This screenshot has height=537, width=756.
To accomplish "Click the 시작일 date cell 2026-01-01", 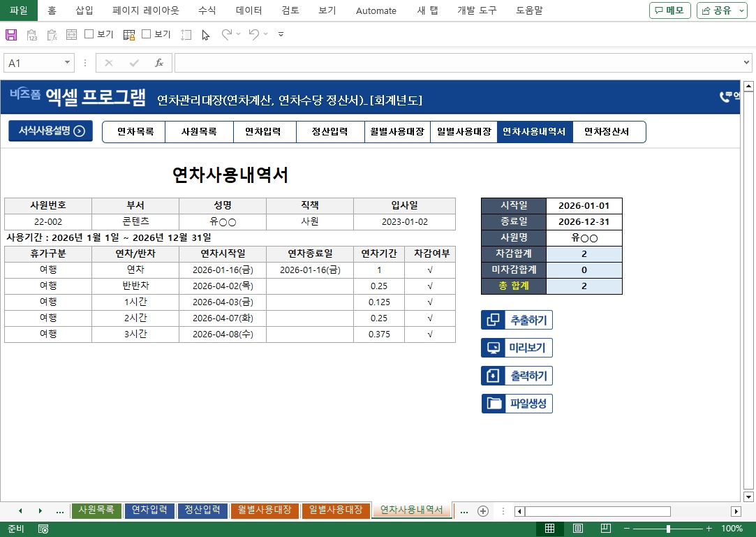I will (x=584, y=206).
